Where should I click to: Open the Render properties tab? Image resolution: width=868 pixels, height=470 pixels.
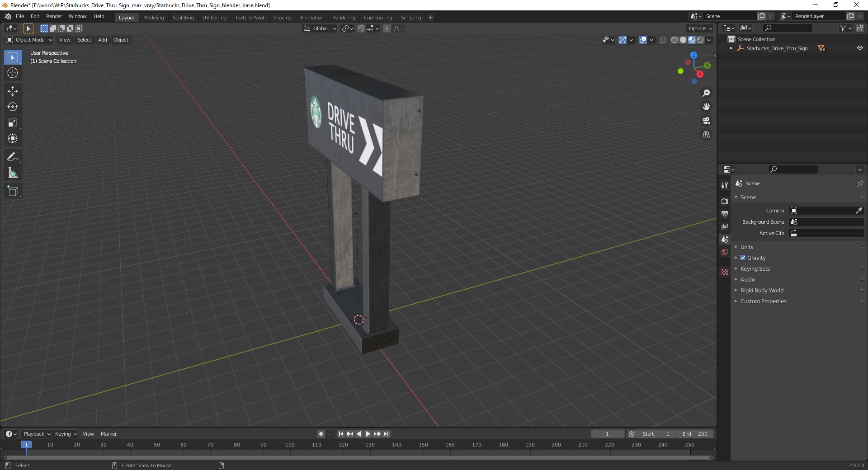click(725, 202)
